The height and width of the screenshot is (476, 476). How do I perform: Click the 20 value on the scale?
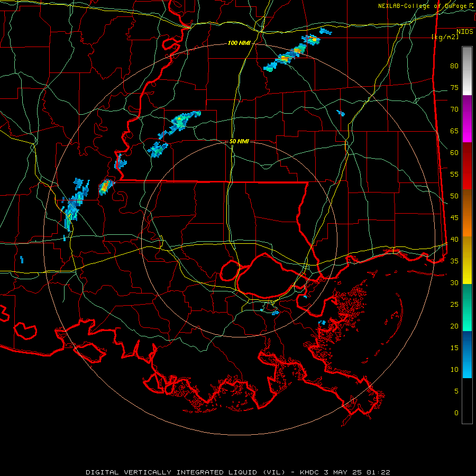[x=454, y=326]
